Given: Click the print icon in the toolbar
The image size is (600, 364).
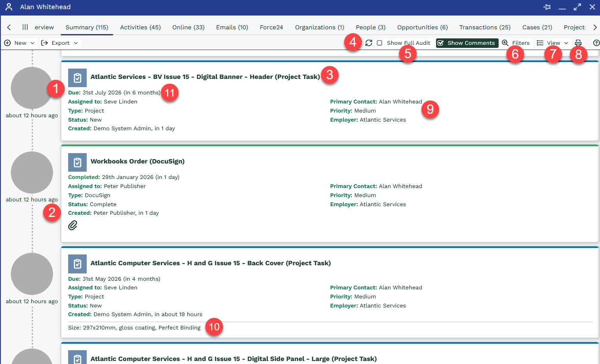Looking at the screenshot, I should tap(578, 43).
